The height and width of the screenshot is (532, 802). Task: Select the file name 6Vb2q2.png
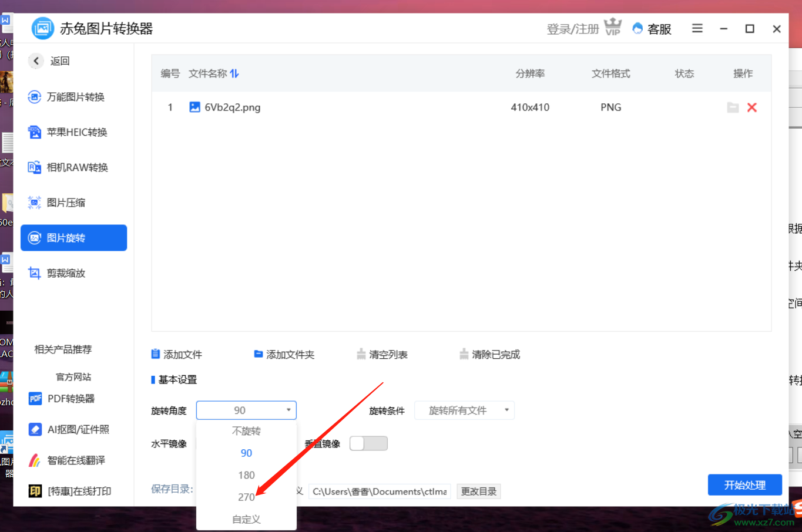point(233,107)
